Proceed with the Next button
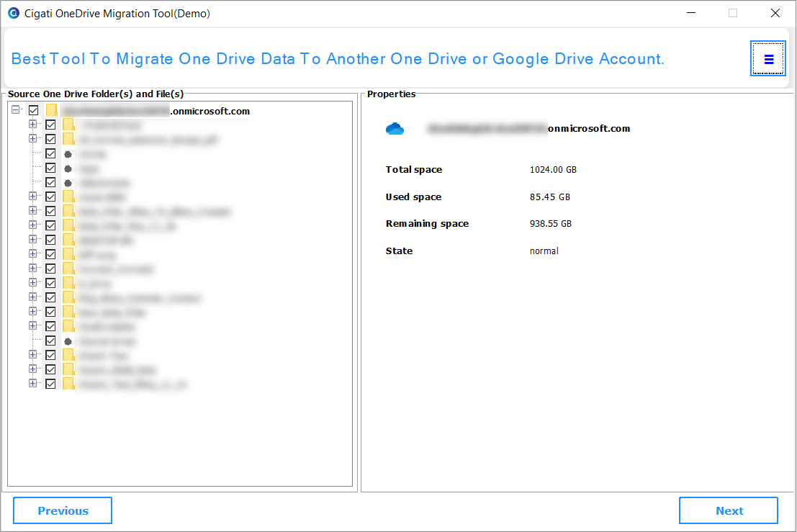 (729, 510)
